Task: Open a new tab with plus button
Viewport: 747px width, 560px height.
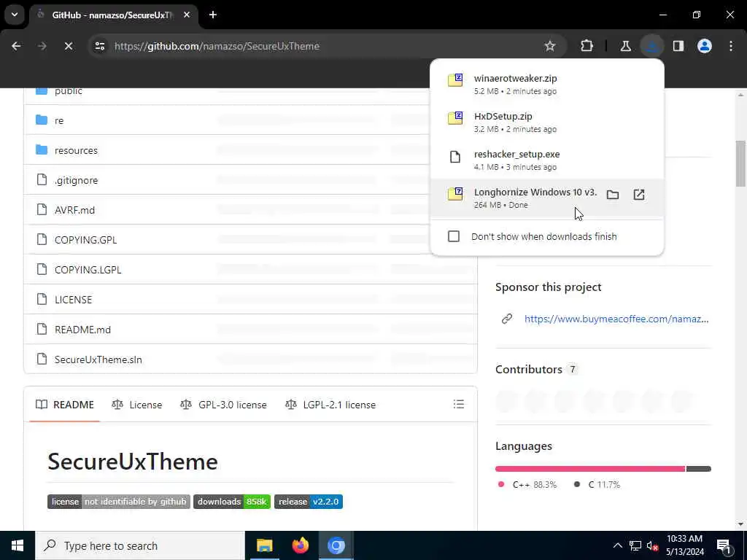Action: [x=213, y=15]
